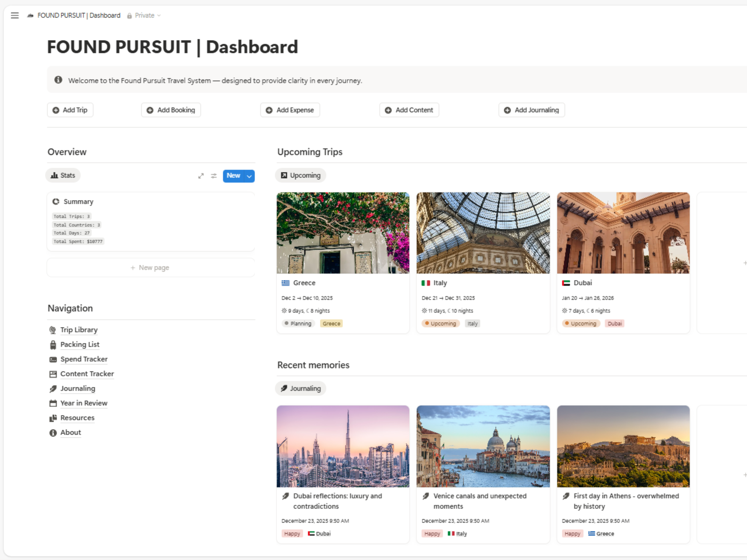The width and height of the screenshot is (747, 560).
Task: Switch to Journaling tab in Recent memories
Action: pyautogui.click(x=301, y=389)
